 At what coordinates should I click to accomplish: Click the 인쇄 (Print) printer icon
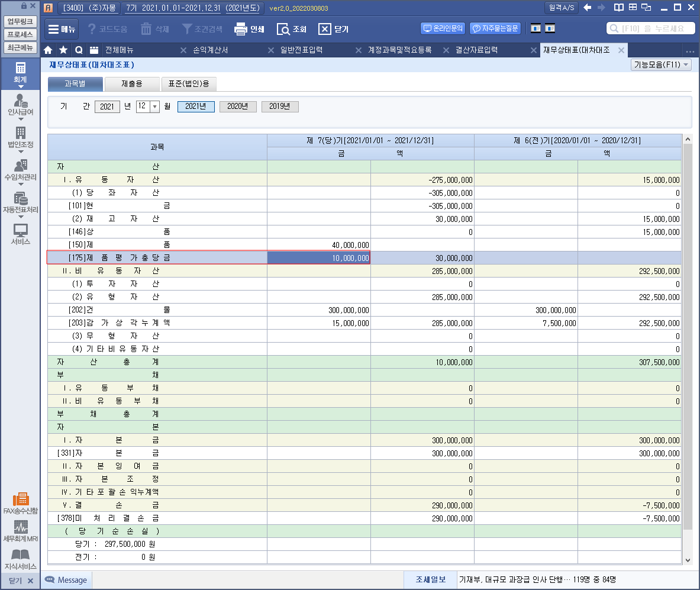tap(240, 29)
